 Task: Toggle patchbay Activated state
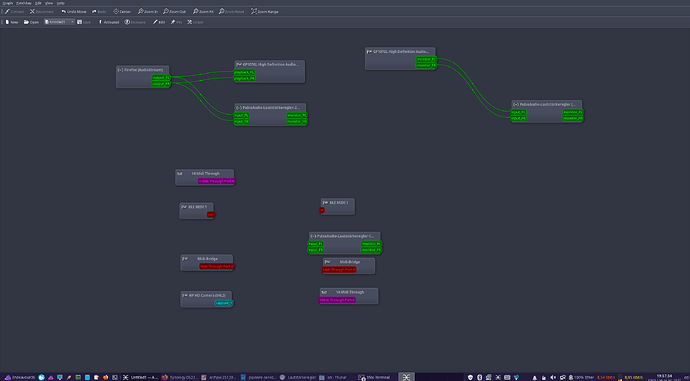pyautogui.click(x=108, y=22)
